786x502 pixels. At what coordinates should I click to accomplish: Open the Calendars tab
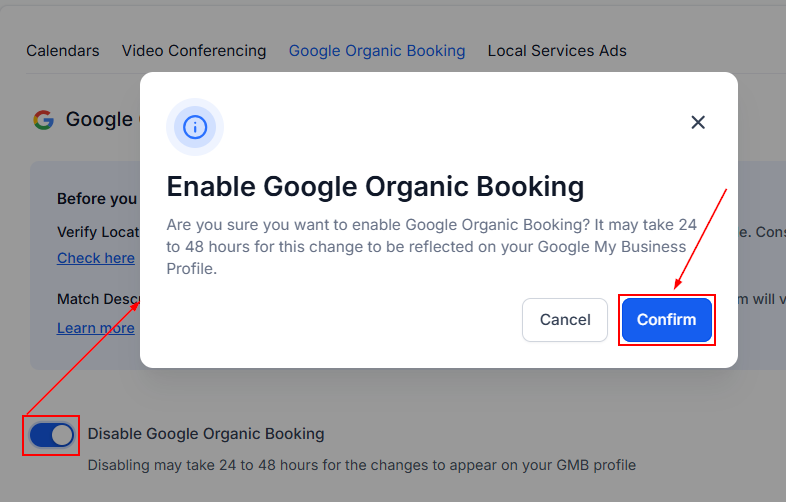point(63,50)
